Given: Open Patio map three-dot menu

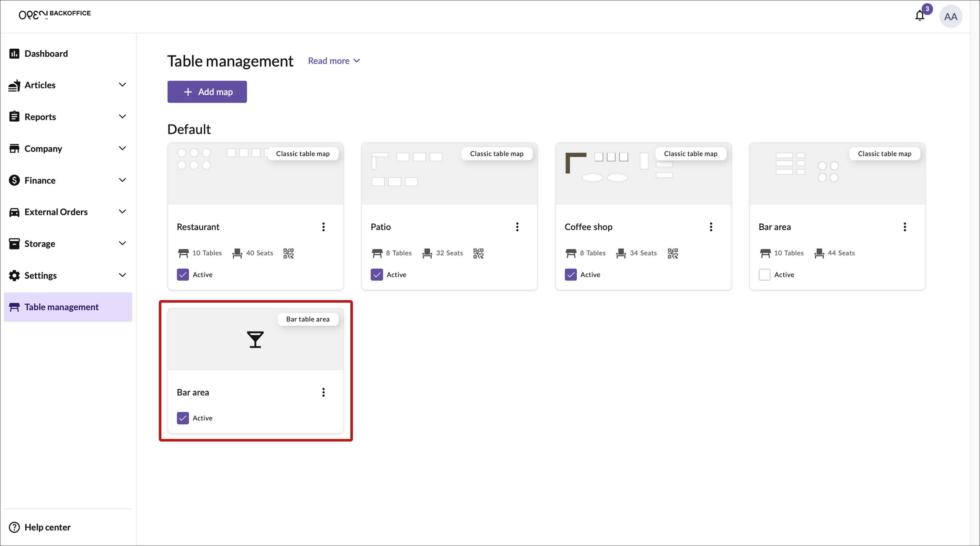Looking at the screenshot, I should point(517,227).
